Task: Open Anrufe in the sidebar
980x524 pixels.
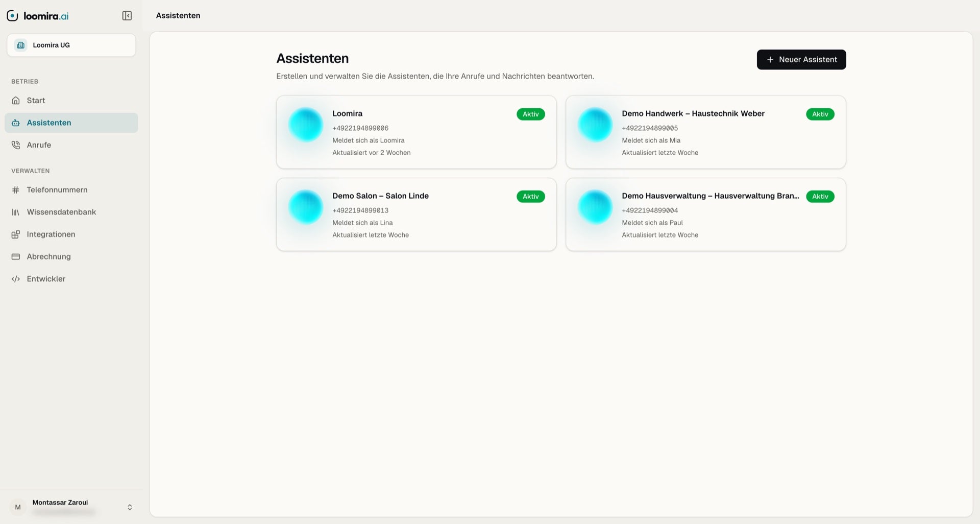Action: [x=71, y=145]
